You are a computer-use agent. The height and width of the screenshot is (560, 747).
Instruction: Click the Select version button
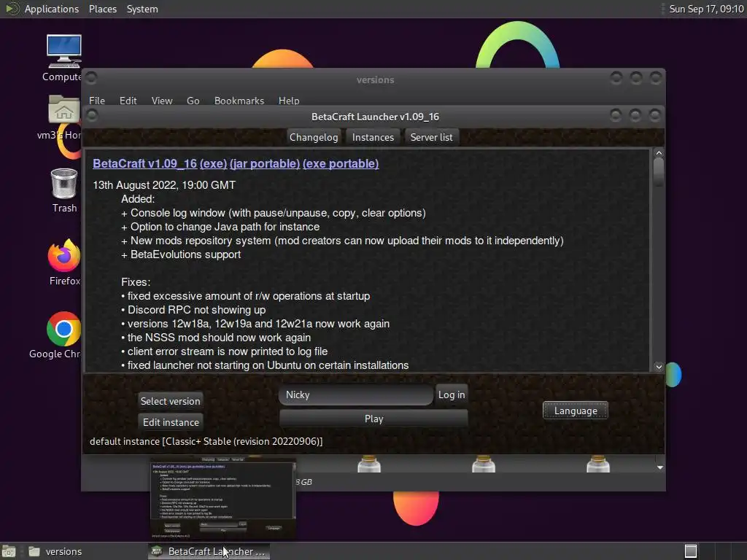click(x=170, y=401)
